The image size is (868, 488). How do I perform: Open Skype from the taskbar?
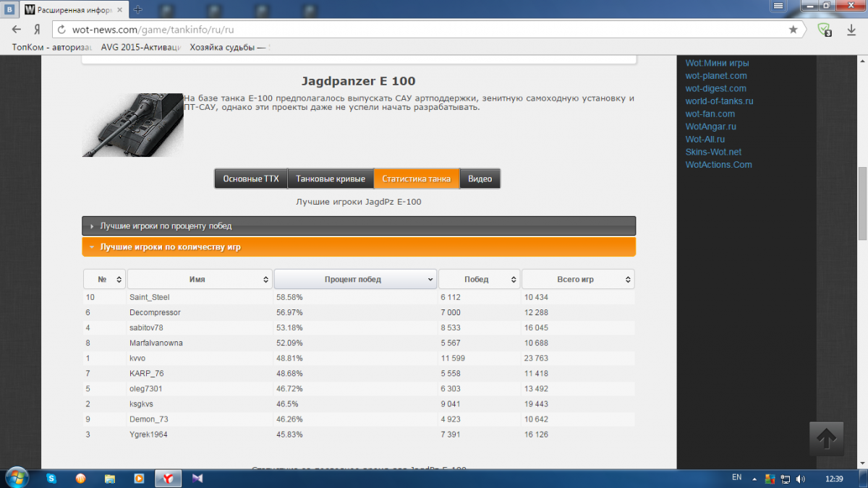click(51, 478)
